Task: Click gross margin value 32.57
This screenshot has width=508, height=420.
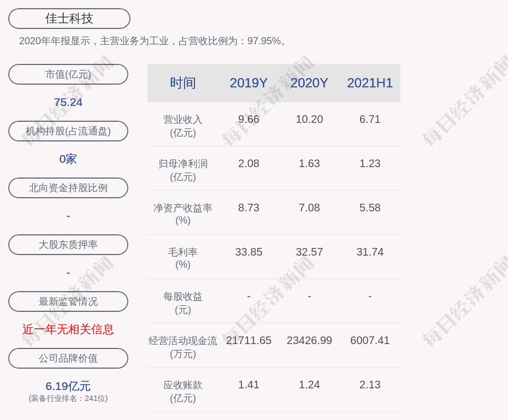Action: pos(309,252)
